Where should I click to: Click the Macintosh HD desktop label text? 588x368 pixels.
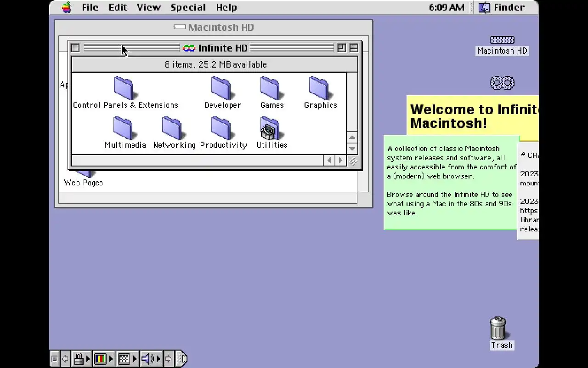coord(502,51)
